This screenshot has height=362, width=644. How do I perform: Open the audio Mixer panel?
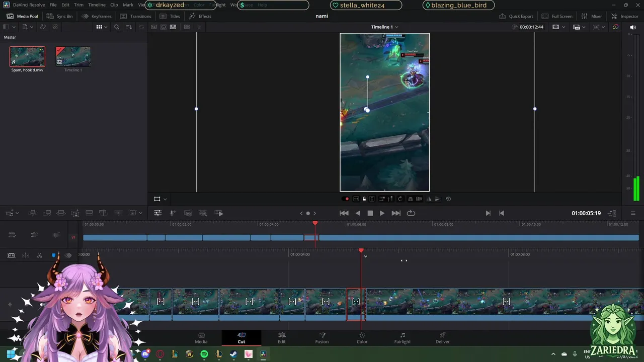coord(591,16)
